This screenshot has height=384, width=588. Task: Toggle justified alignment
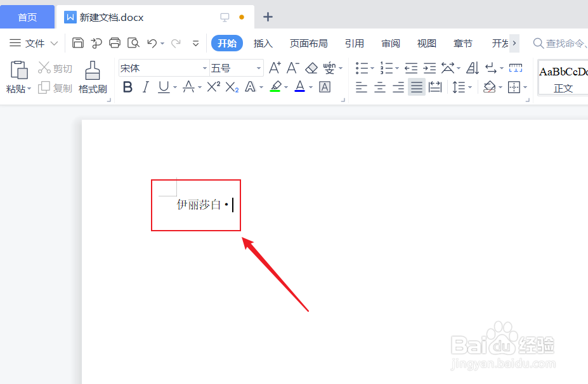pos(416,87)
